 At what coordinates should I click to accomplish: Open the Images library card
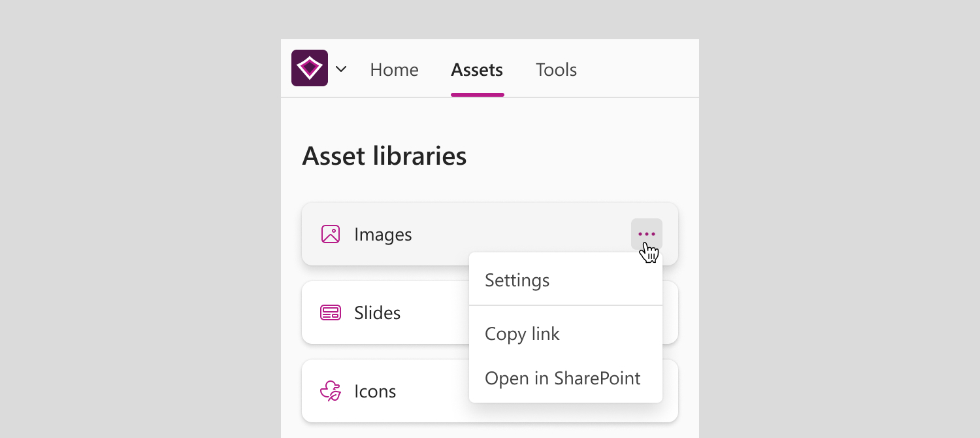pyautogui.click(x=490, y=234)
